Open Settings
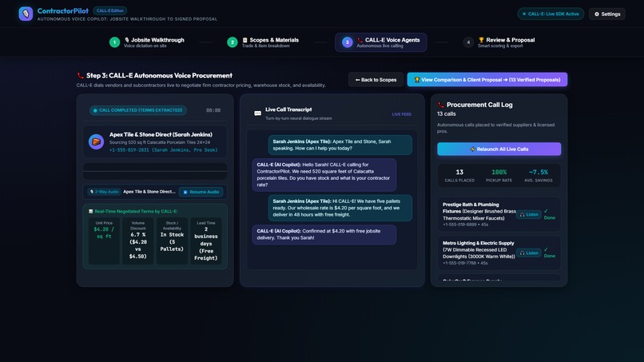The height and width of the screenshot is (362, 644). click(607, 14)
